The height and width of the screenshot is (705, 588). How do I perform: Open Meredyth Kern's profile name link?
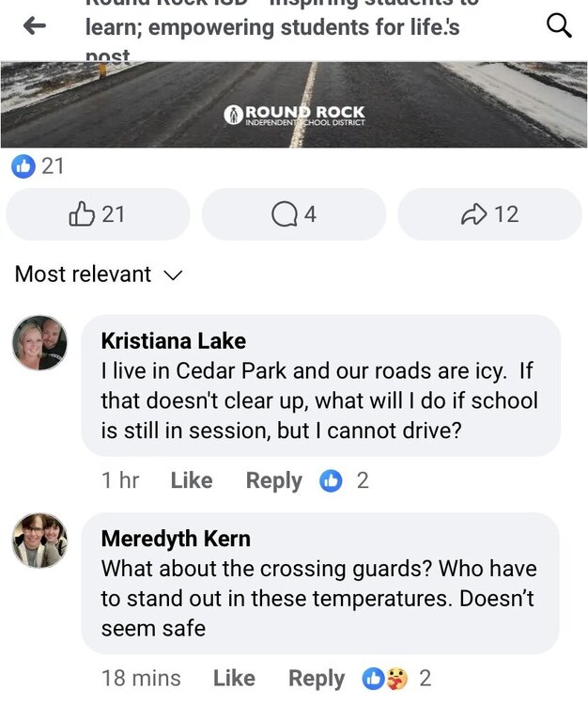point(176,539)
